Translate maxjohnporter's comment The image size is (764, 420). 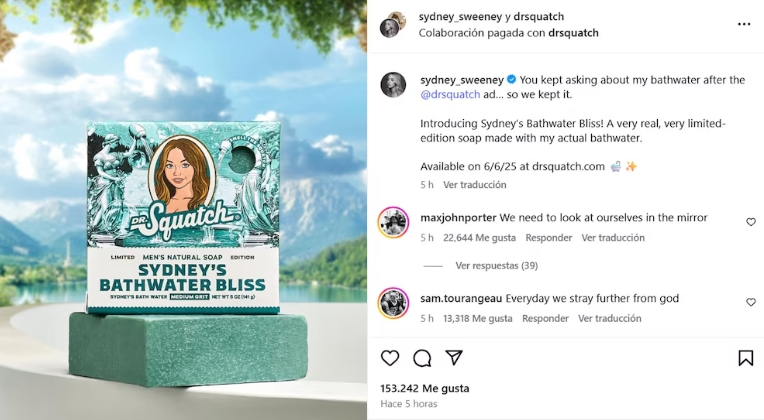coord(613,238)
